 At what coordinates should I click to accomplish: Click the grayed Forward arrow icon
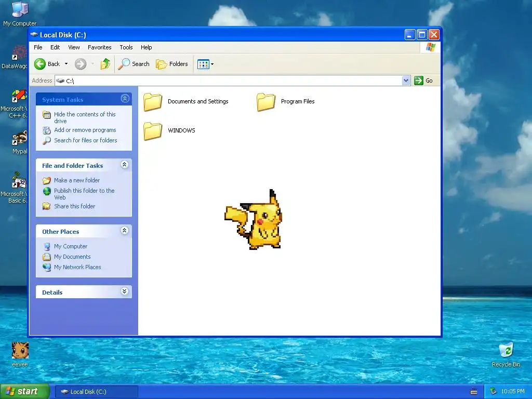[x=81, y=64]
